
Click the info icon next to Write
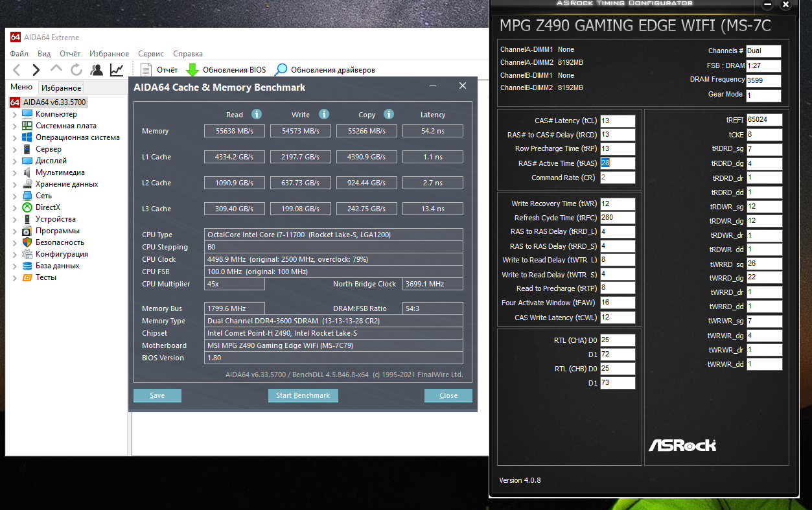pos(324,114)
